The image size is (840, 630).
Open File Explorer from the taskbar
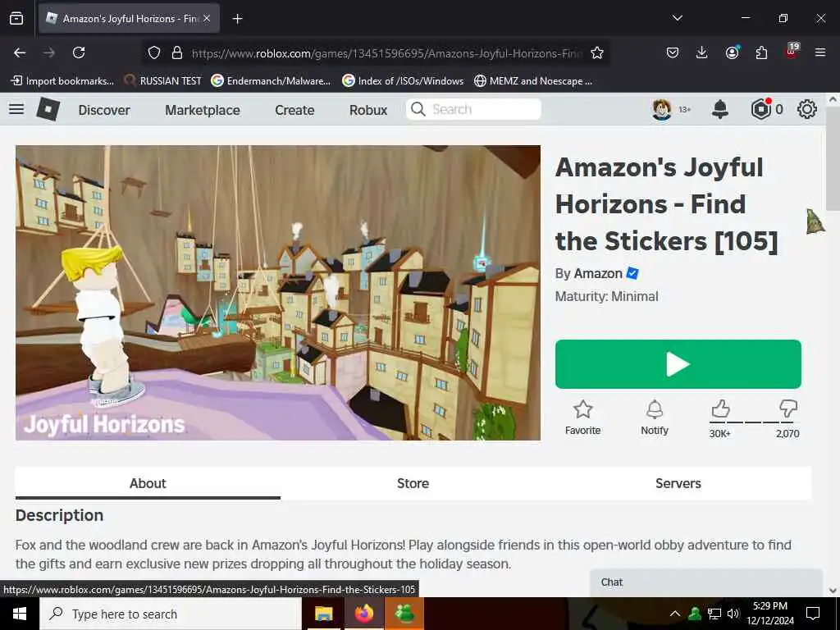[323, 614]
